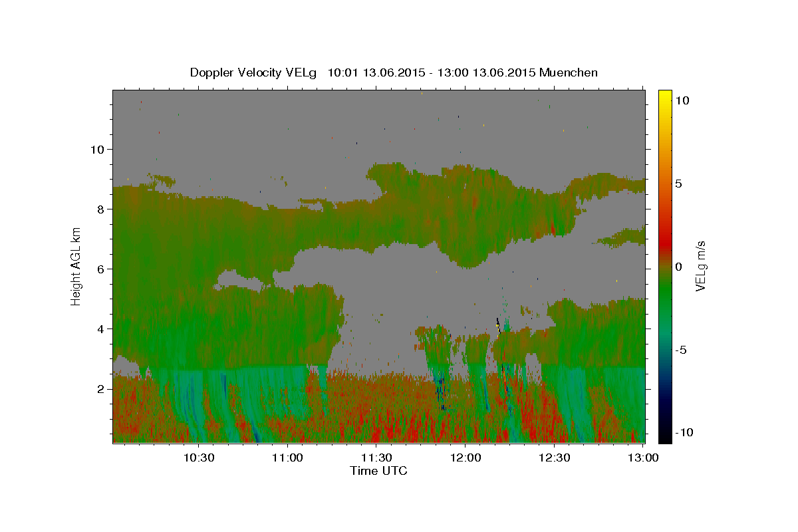
Task: Click the 11:00 time tick label
Action: tap(288, 458)
